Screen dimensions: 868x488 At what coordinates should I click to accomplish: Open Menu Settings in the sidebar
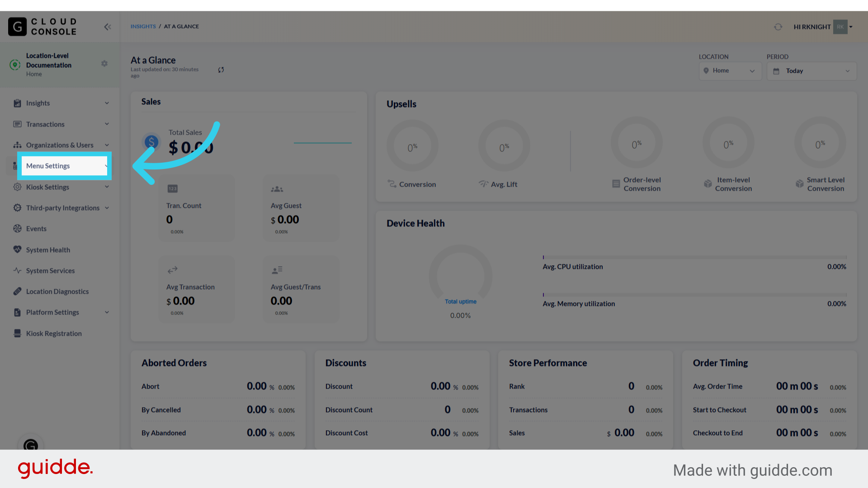[64, 166]
